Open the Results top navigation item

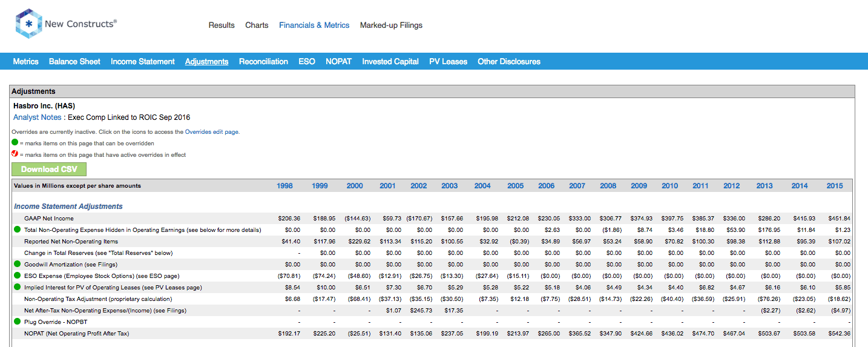coord(222,25)
